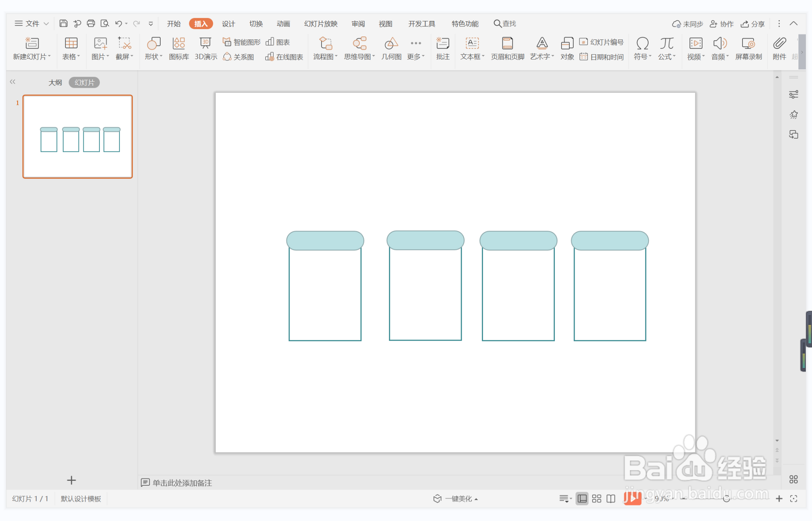Open the 动画 ribbon tab
Image resolution: width=812 pixels, height=521 pixels.
tap(283, 23)
